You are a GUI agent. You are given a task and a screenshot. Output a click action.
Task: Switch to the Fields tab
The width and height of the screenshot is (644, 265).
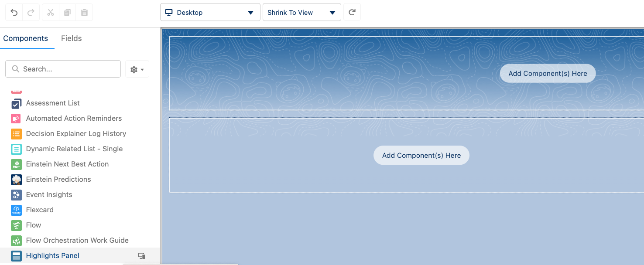71,38
